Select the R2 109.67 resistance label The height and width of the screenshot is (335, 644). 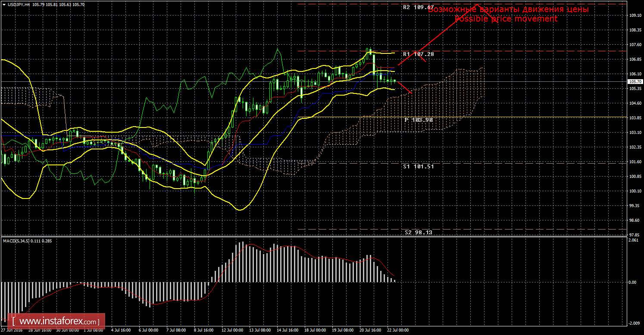pos(418,7)
